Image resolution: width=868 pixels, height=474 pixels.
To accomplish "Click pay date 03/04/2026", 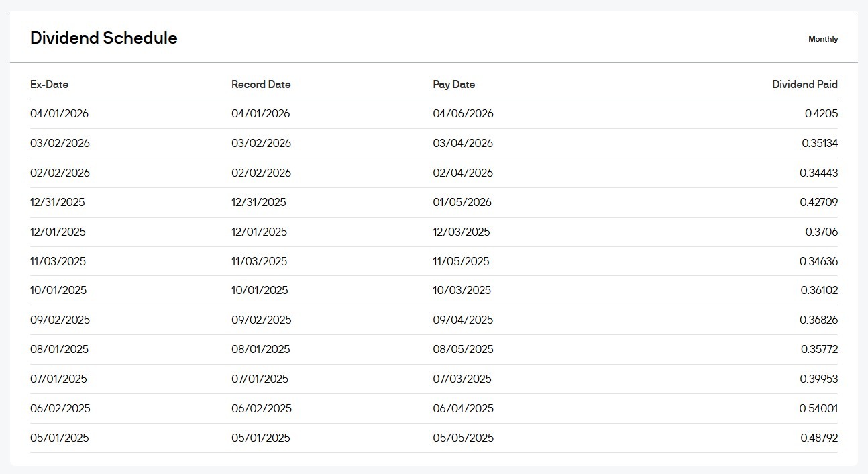I will coord(463,144).
